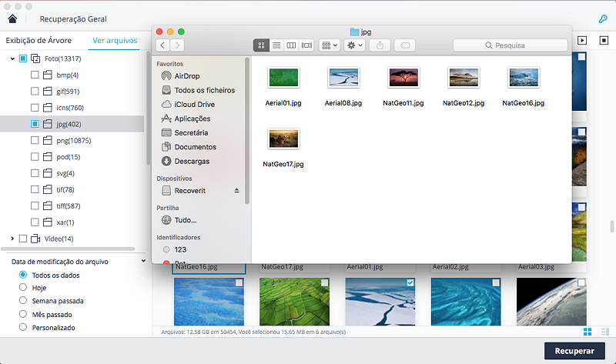Switch Recoverit to detail list view
Viewport: 616px width, 364px height.
[604, 332]
